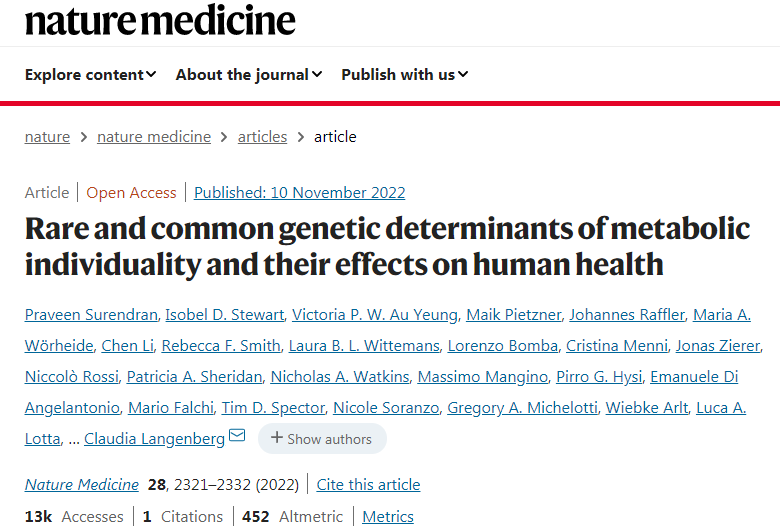Image resolution: width=780 pixels, height=530 pixels.
Task: Open author Maik Pietzner's profile
Action: [513, 315]
